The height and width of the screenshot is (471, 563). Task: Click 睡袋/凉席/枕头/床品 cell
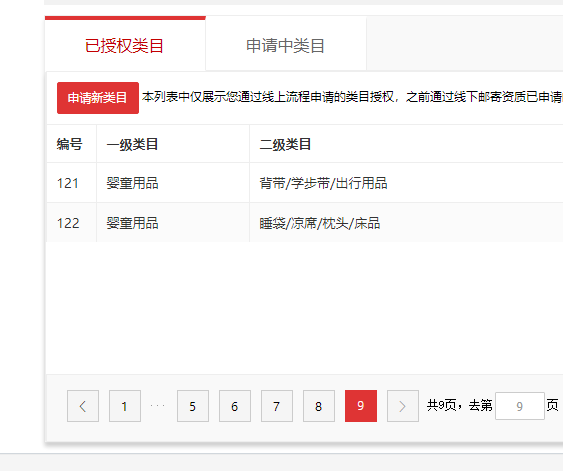(320, 223)
